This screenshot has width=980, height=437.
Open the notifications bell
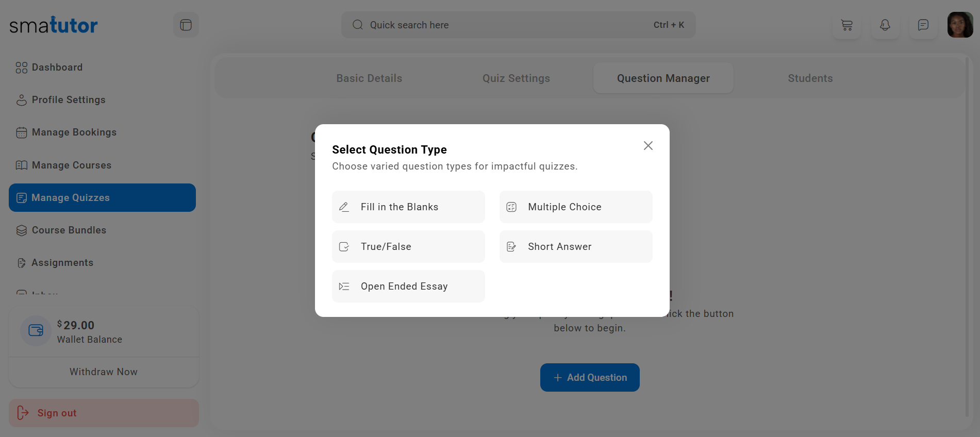coord(885,25)
